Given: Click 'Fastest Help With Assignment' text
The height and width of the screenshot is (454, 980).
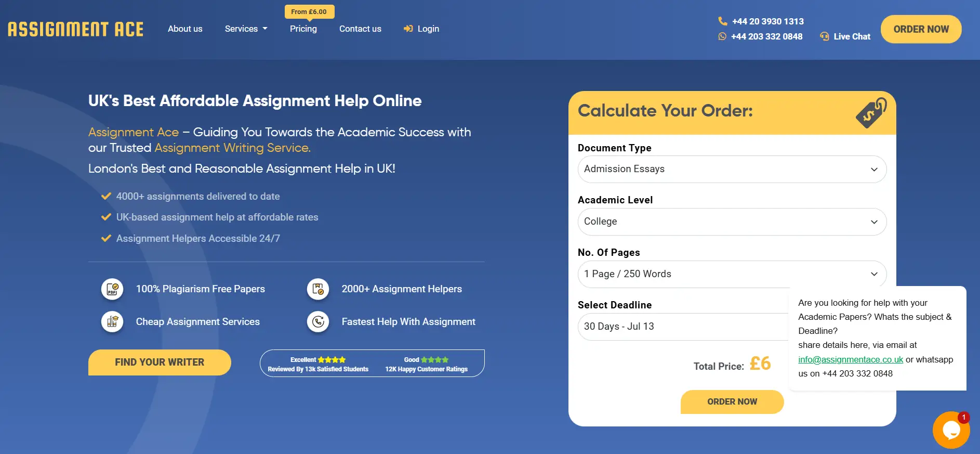Looking at the screenshot, I should pos(408,322).
